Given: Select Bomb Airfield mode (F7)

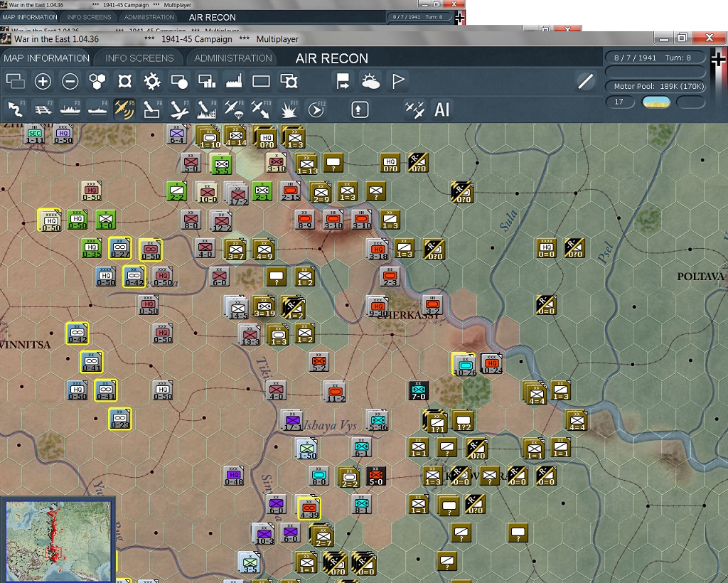Looking at the screenshot, I should point(178,109).
